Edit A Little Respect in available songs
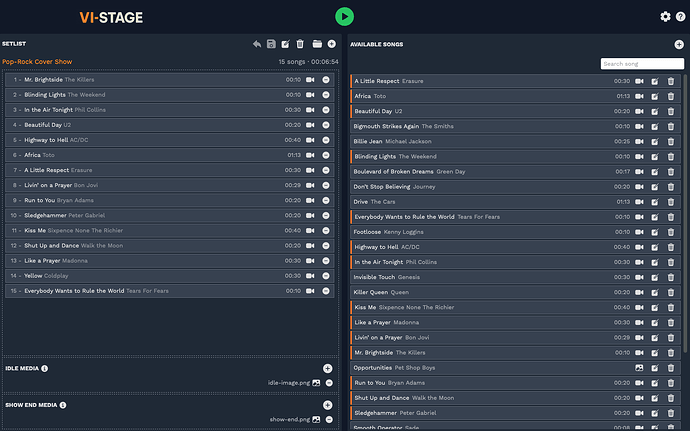This screenshot has height=431, width=690. 655,81
